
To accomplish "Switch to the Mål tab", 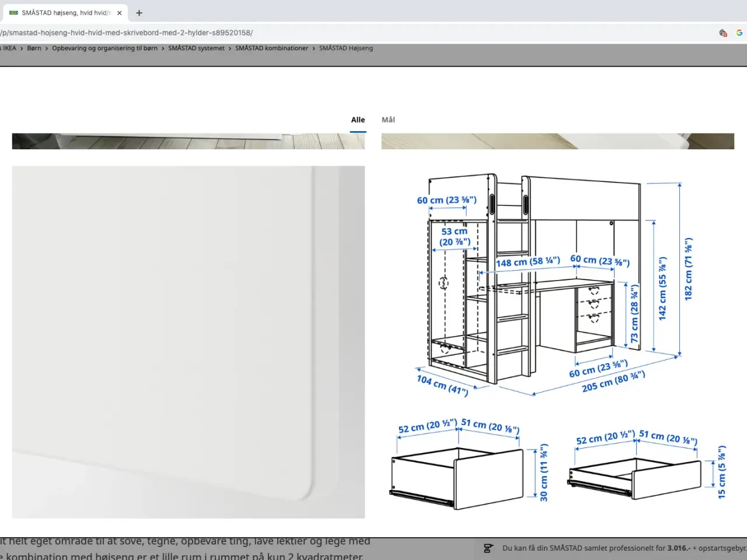I will [x=388, y=120].
